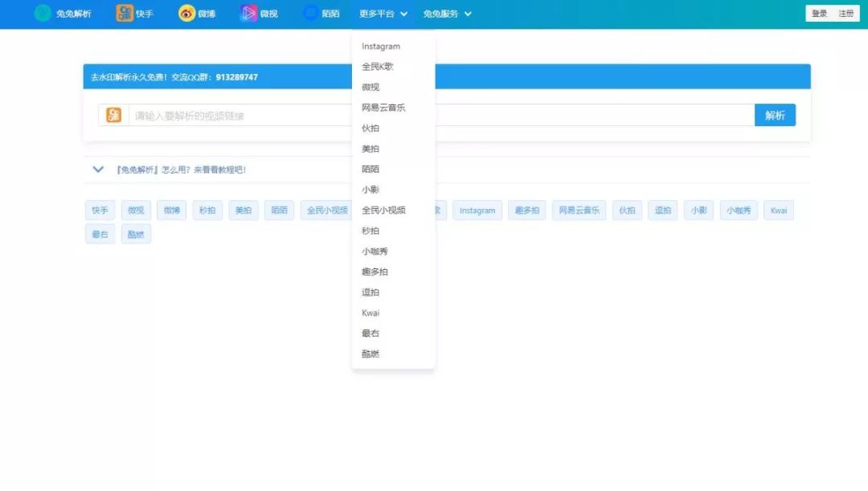Pick the 小咖秀 platform tag
This screenshot has height=491, width=868.
point(739,211)
